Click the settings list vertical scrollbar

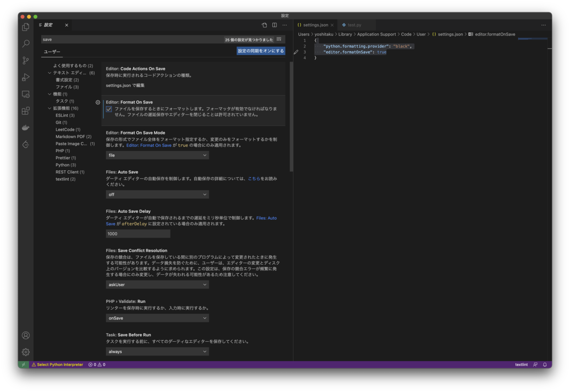click(x=291, y=116)
